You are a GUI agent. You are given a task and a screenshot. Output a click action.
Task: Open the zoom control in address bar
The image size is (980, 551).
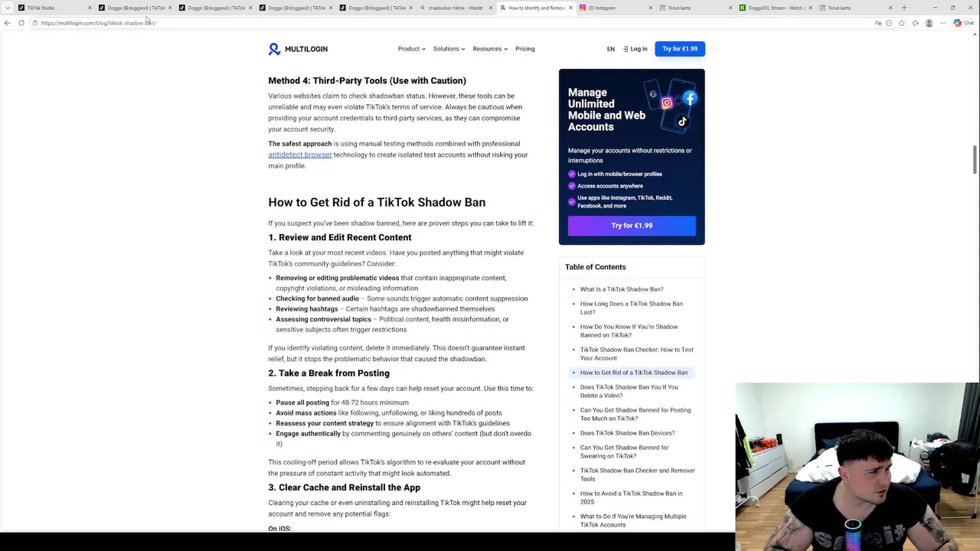(889, 23)
